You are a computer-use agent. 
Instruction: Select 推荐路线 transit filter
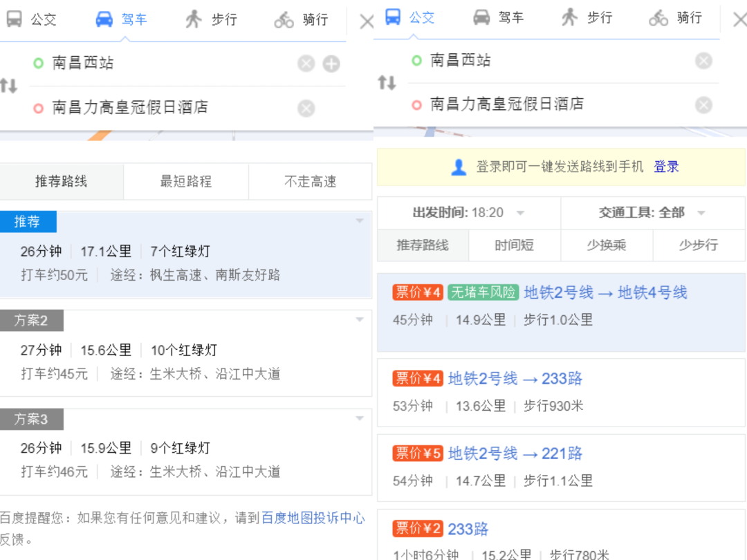(423, 245)
